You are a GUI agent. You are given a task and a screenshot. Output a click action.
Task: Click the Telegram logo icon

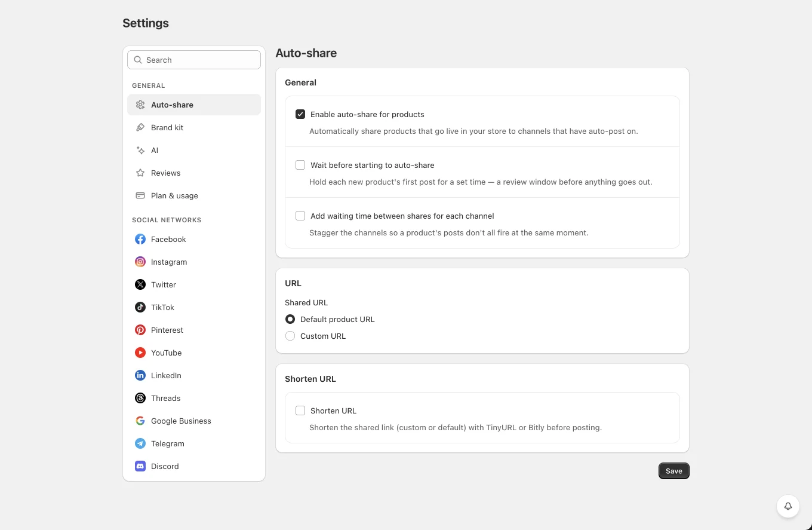point(140,443)
